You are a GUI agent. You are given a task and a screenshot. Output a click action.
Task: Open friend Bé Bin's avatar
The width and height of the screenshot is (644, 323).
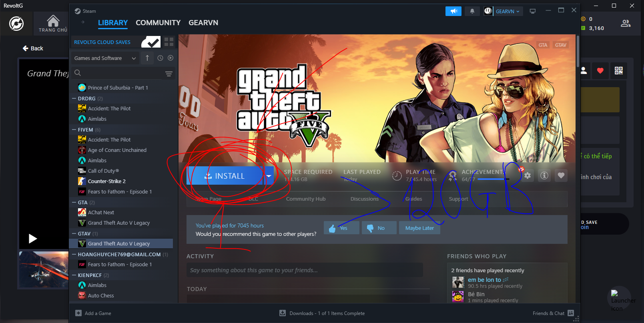(x=458, y=297)
